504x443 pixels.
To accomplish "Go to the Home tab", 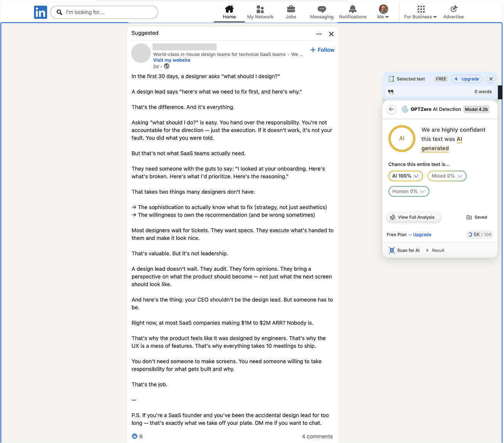I will tap(229, 12).
